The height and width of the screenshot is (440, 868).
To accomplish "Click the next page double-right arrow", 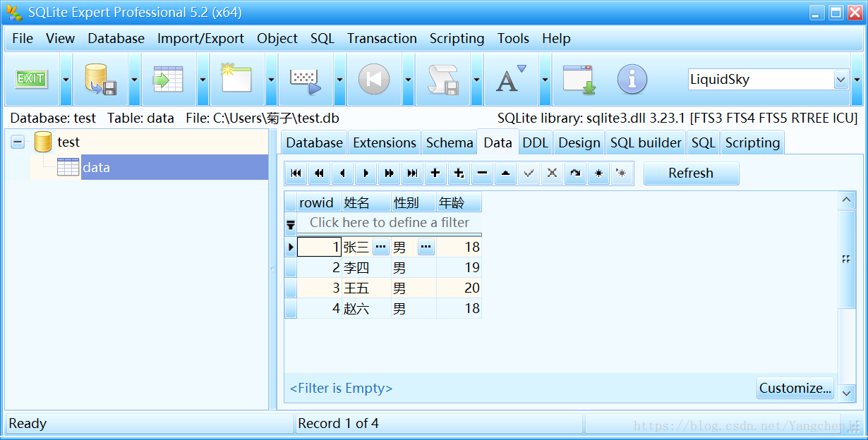I will coord(389,173).
